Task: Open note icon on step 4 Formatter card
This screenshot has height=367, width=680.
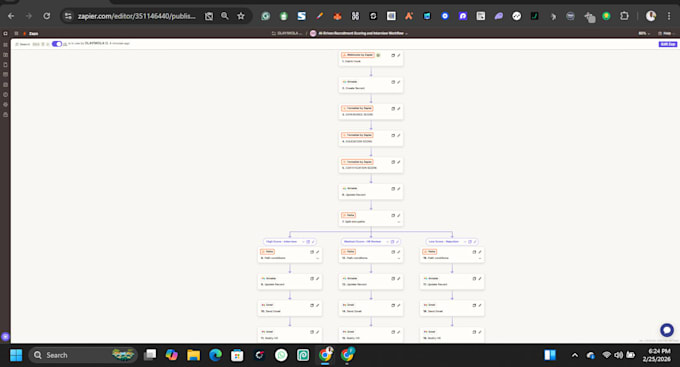Action: pos(393,135)
